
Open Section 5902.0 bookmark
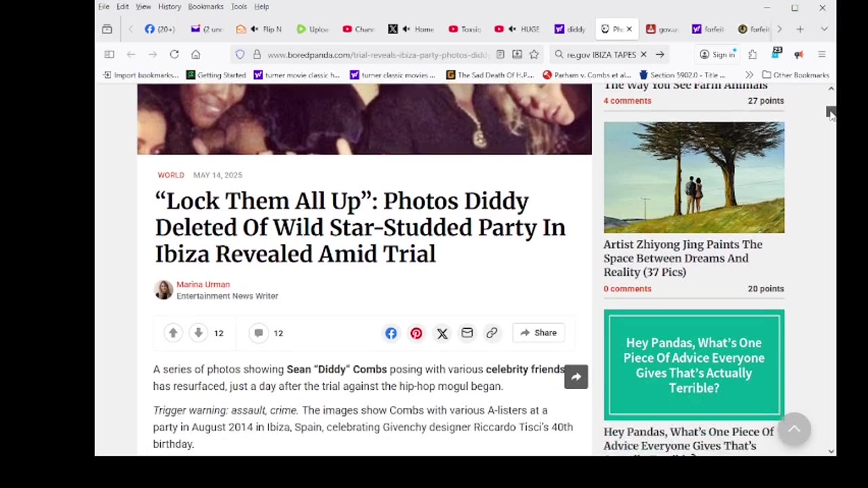682,75
